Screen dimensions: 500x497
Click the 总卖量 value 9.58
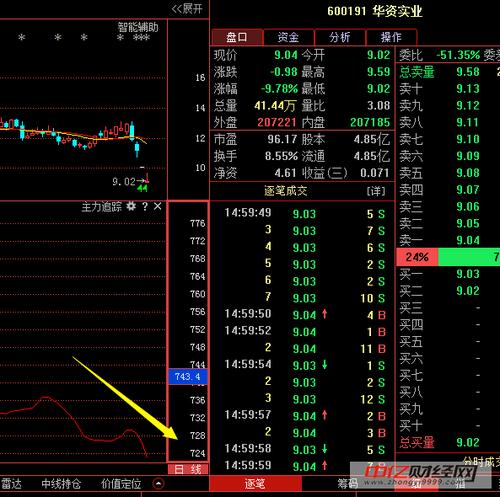coord(468,72)
